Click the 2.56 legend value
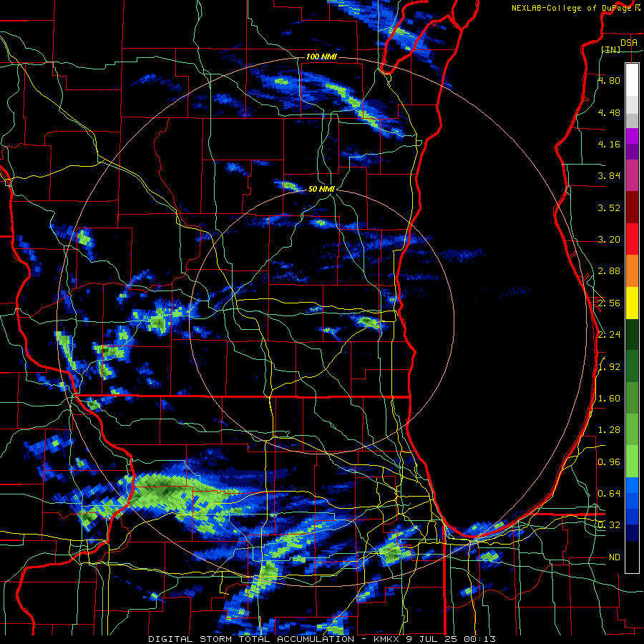The height and width of the screenshot is (644, 644). click(609, 303)
